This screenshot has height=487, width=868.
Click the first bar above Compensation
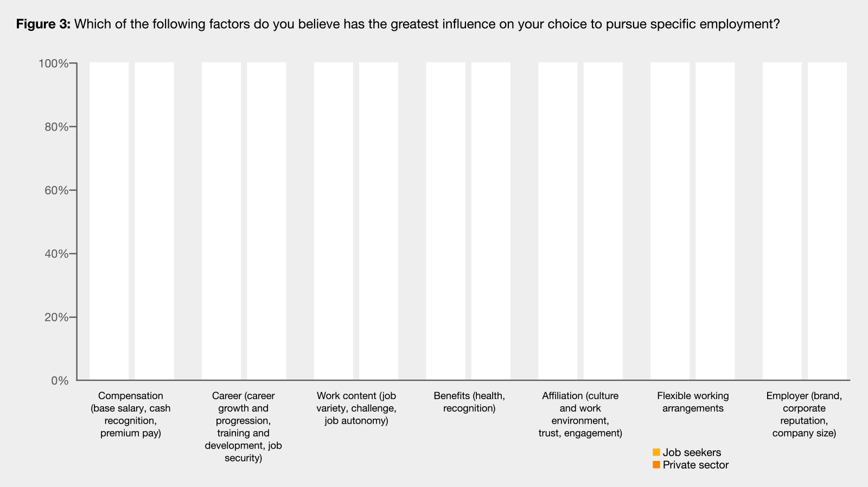pos(109,221)
